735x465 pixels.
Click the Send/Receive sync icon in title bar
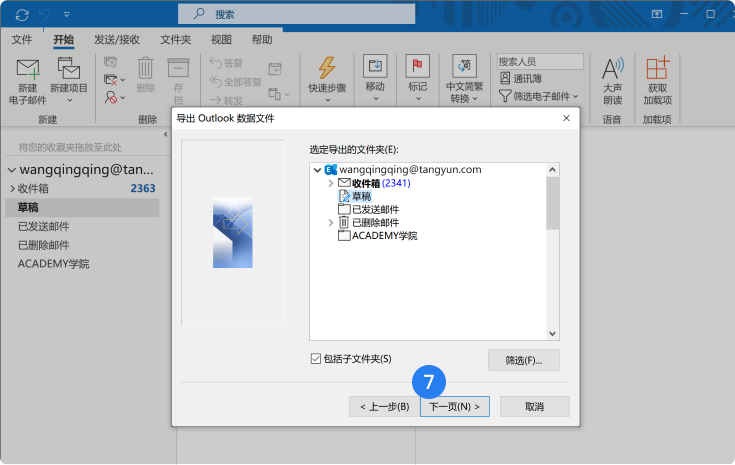click(22, 15)
